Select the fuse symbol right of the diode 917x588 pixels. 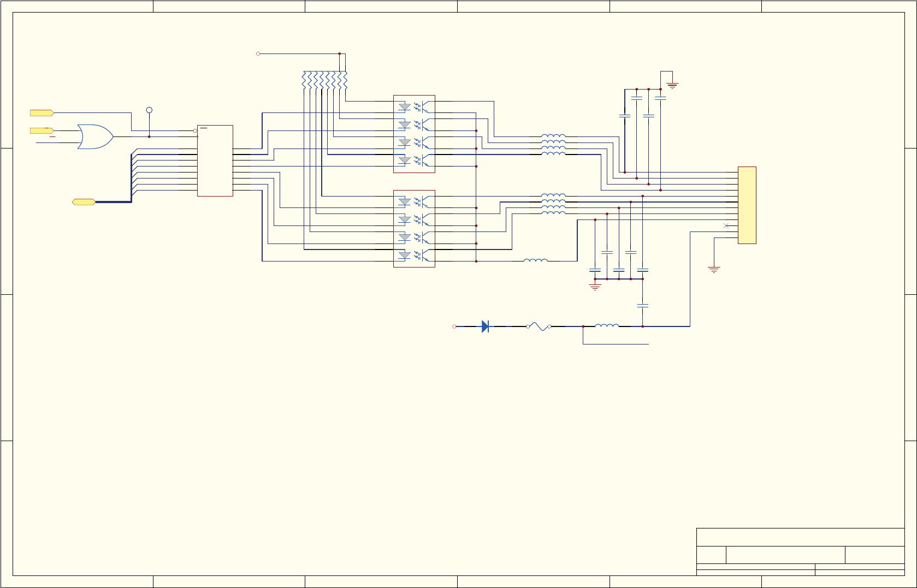point(539,326)
